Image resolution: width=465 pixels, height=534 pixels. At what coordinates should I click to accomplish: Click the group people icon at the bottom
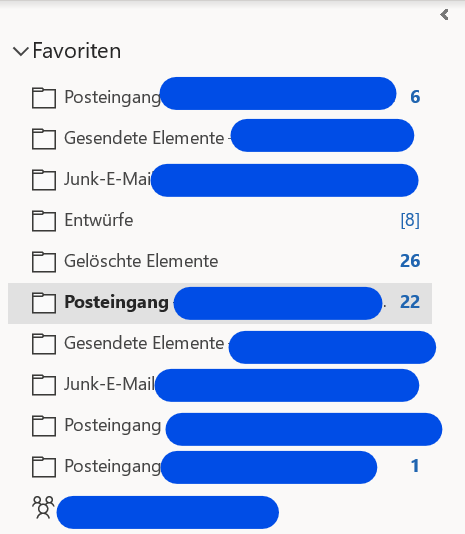coord(43,507)
